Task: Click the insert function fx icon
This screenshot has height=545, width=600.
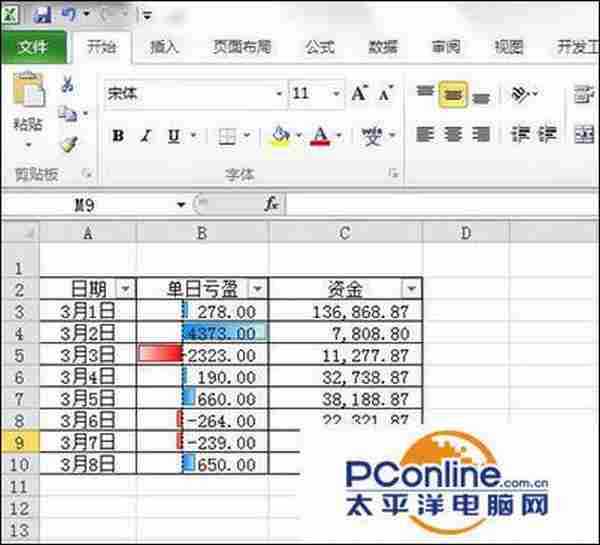Action: coord(271,204)
